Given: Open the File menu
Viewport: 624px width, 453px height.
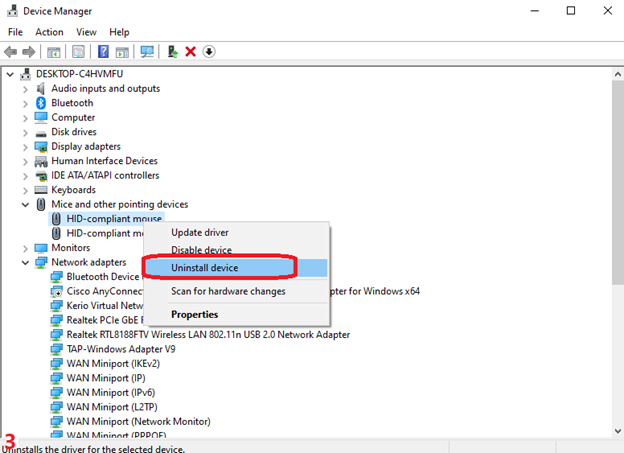Looking at the screenshot, I should point(16,32).
